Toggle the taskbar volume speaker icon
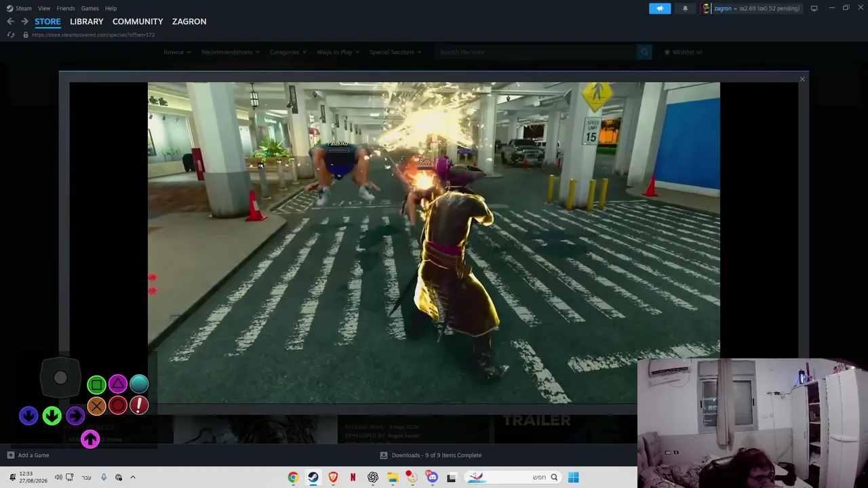868x488 pixels. (x=58, y=477)
